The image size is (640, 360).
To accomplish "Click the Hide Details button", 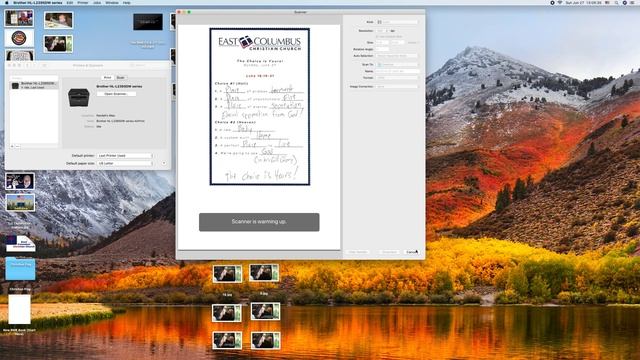I will click(x=358, y=252).
